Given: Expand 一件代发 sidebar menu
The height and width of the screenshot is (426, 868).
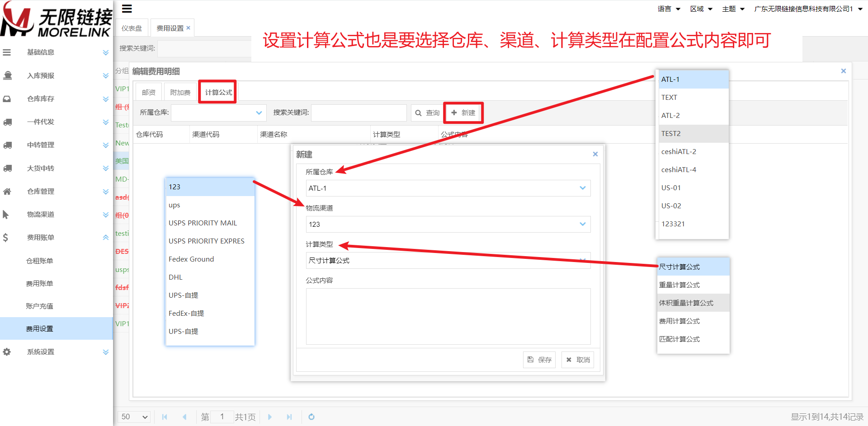Looking at the screenshot, I should 105,122.
